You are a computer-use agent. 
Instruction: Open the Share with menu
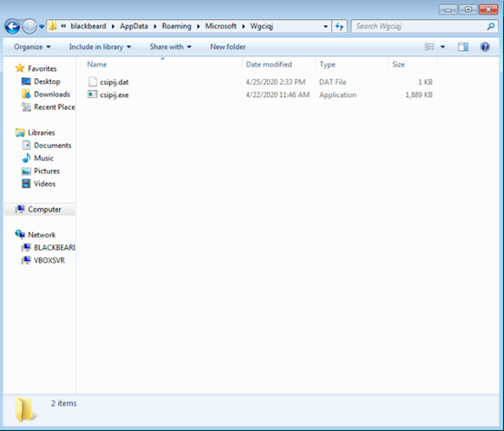pyautogui.click(x=170, y=47)
